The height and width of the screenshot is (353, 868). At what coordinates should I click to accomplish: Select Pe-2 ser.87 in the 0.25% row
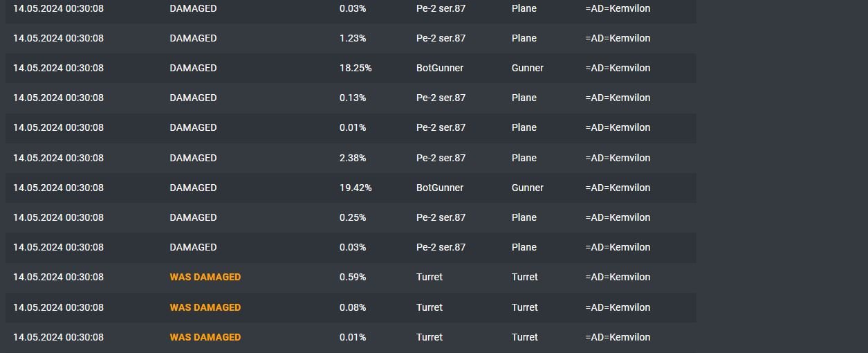coord(441,217)
